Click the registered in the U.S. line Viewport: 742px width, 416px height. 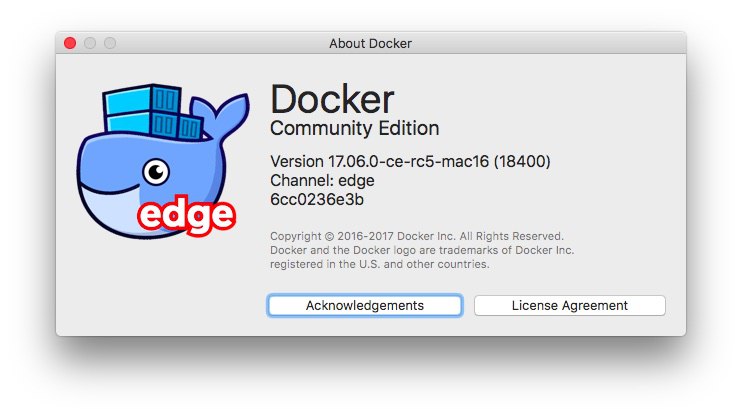pyautogui.click(x=379, y=264)
